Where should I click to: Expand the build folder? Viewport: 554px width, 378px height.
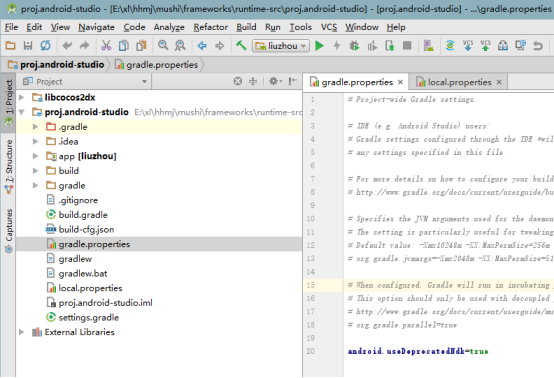tap(35, 171)
